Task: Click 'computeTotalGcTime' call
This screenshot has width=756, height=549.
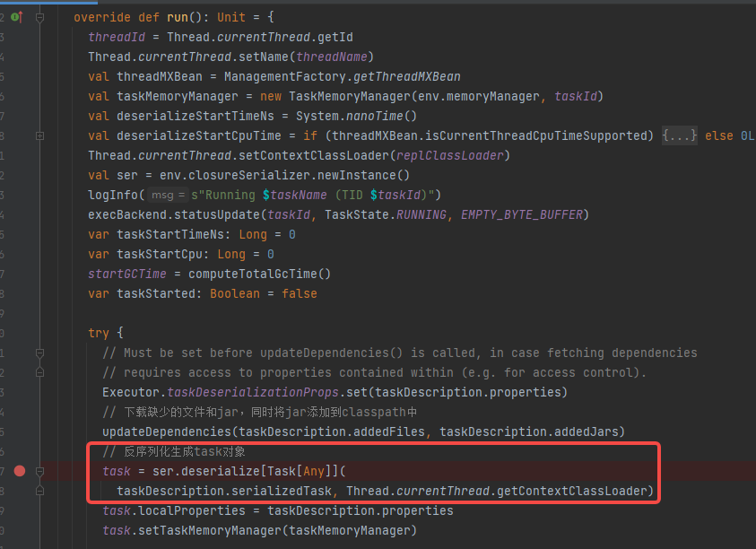Action: tap(253, 274)
